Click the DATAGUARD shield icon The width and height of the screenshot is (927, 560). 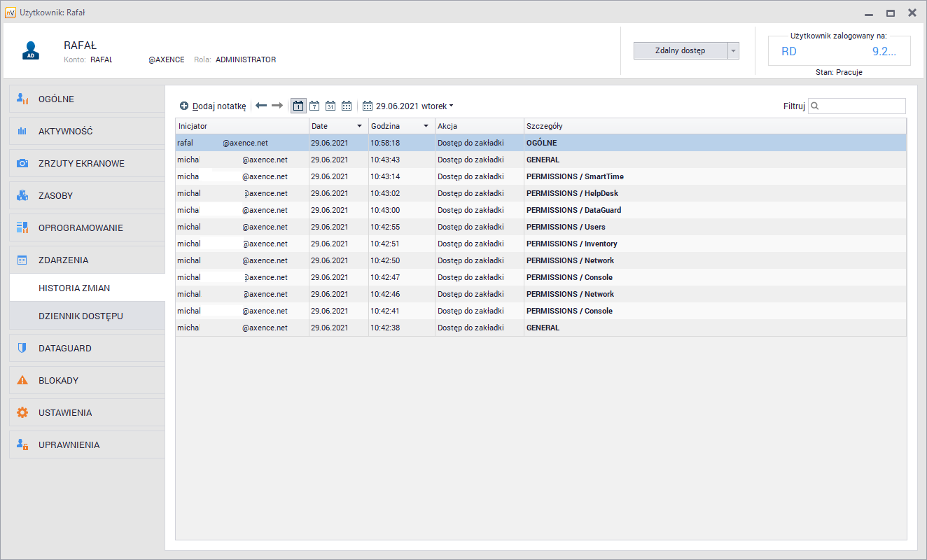(x=22, y=347)
